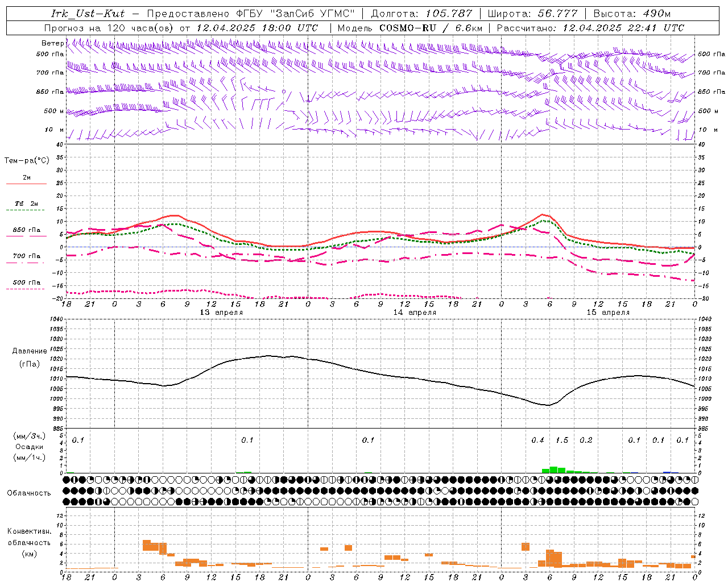Click the Давление pressure panel label
728x582 pixels.
point(29,351)
